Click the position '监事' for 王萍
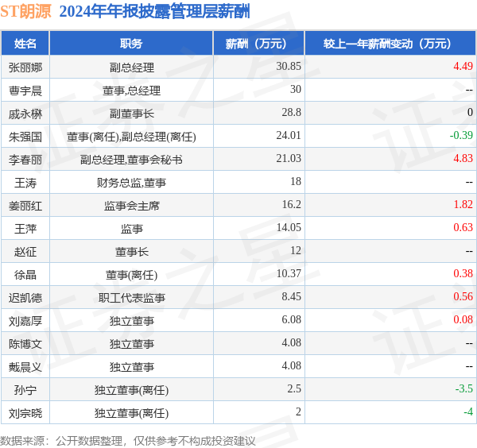 point(132,229)
